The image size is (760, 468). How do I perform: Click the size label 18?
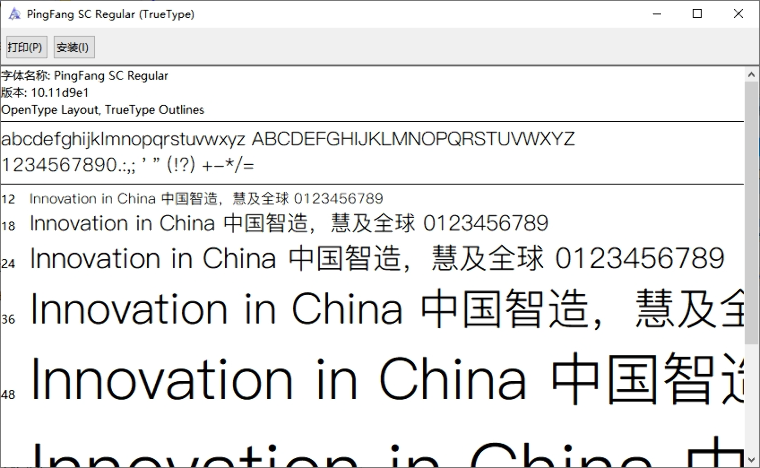(x=8, y=226)
